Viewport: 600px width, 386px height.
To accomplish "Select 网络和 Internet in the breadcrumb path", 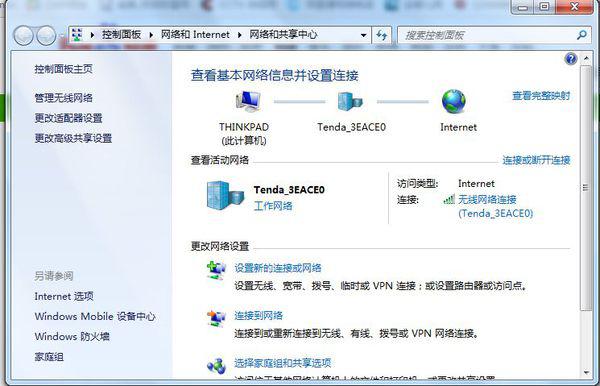I will [195, 35].
